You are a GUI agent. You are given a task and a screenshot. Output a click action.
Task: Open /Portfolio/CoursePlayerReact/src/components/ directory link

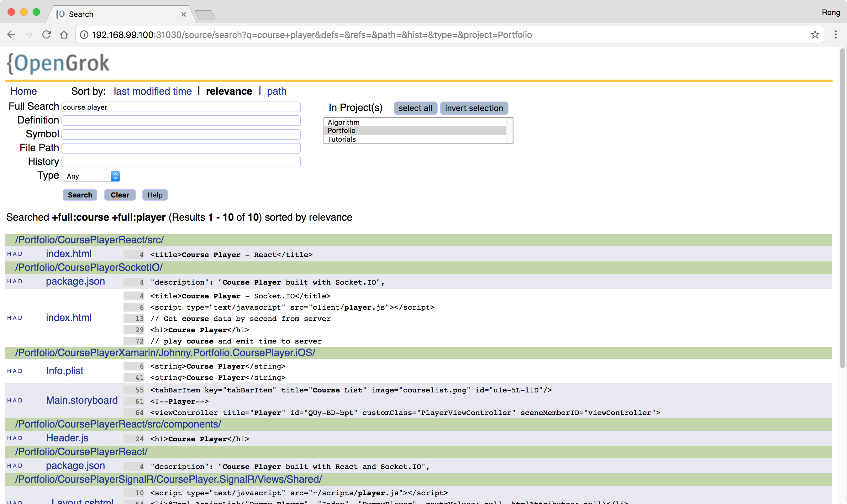coord(118,424)
